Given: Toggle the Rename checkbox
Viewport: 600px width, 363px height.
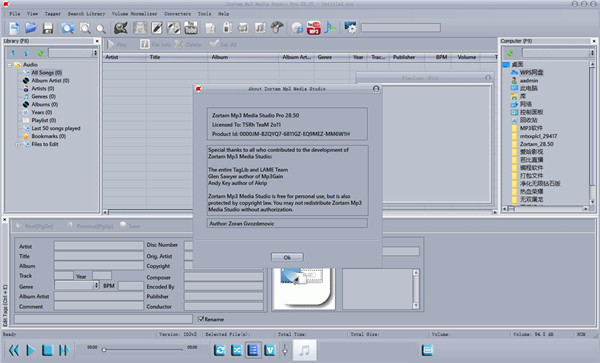Looking at the screenshot, I should 201,319.
